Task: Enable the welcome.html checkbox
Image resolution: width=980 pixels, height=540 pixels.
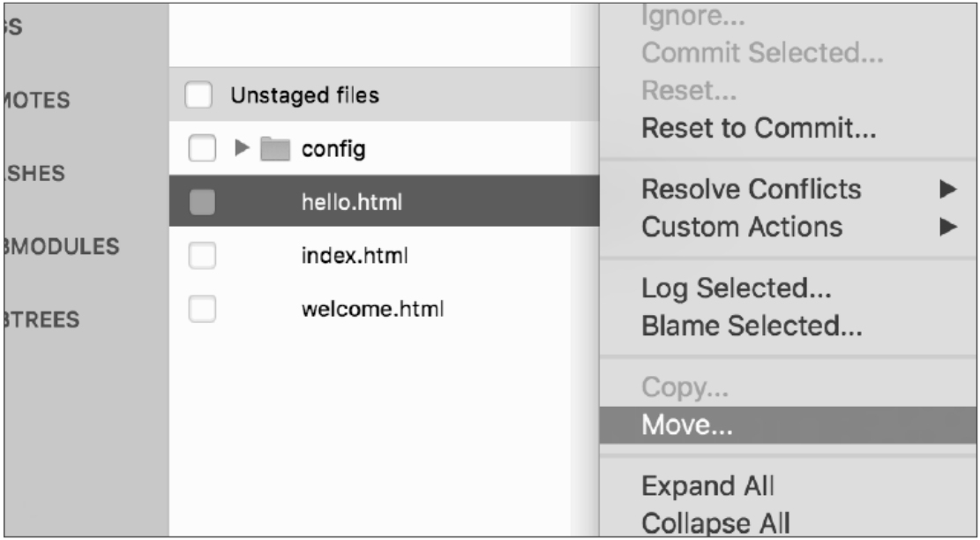Action: pyautogui.click(x=202, y=310)
